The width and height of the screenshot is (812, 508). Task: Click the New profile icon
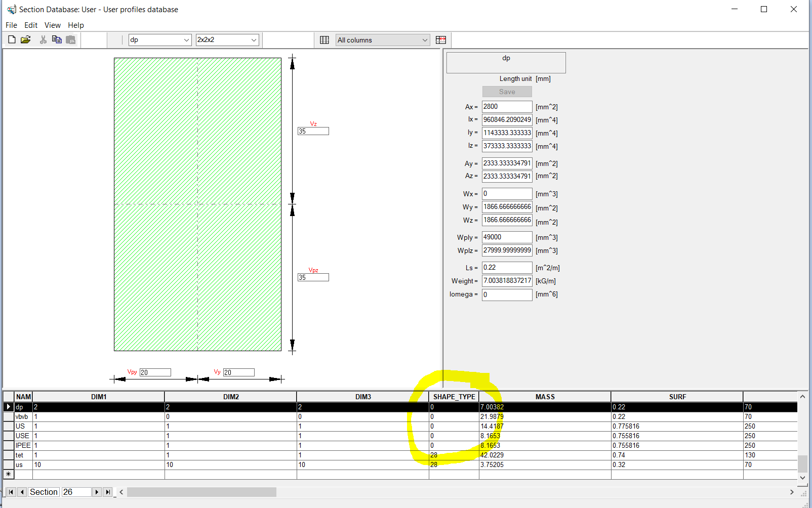11,39
